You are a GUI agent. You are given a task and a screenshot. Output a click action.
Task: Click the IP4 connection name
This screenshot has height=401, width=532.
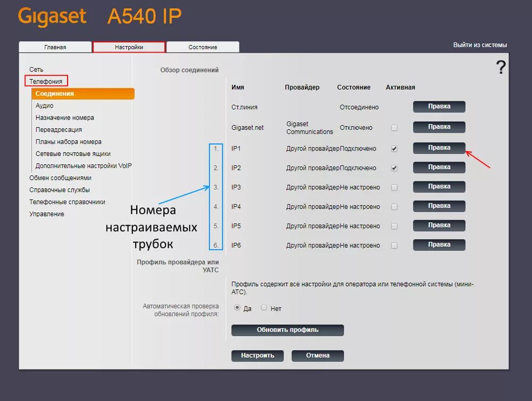[236, 206]
